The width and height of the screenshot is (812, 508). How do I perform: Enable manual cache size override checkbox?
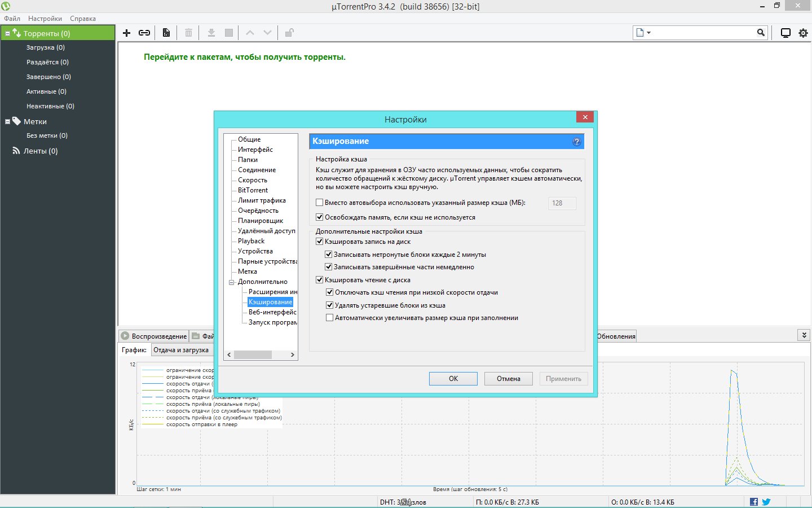coord(320,203)
